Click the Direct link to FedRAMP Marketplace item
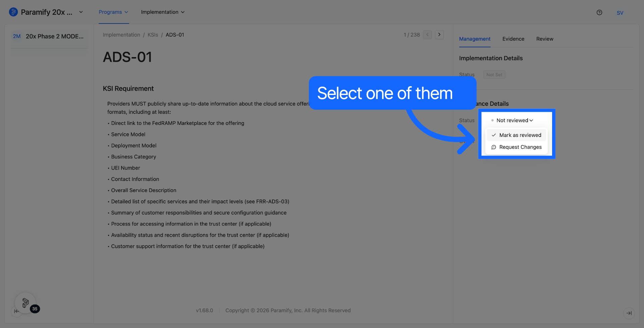This screenshot has height=328, width=644. (x=178, y=123)
